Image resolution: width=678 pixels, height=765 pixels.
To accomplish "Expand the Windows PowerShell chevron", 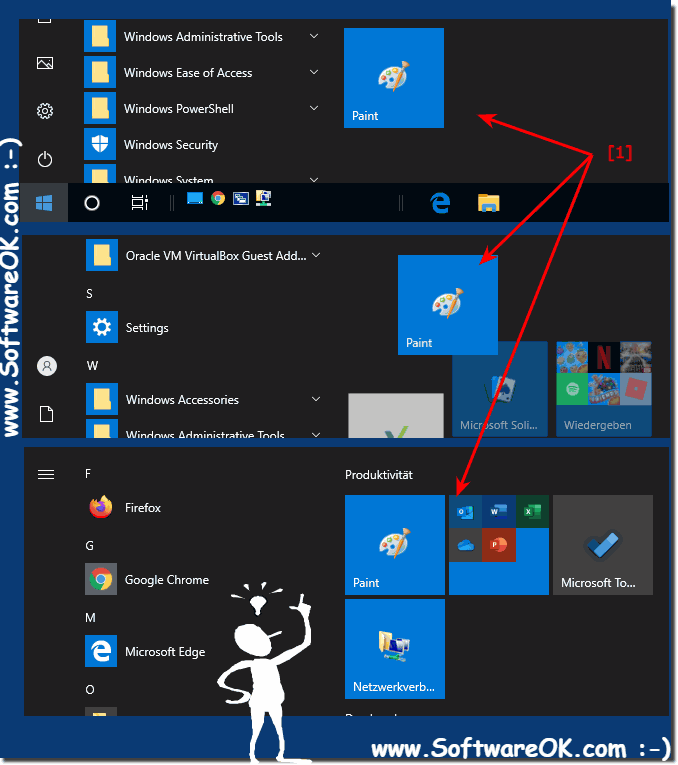I will coord(314,108).
